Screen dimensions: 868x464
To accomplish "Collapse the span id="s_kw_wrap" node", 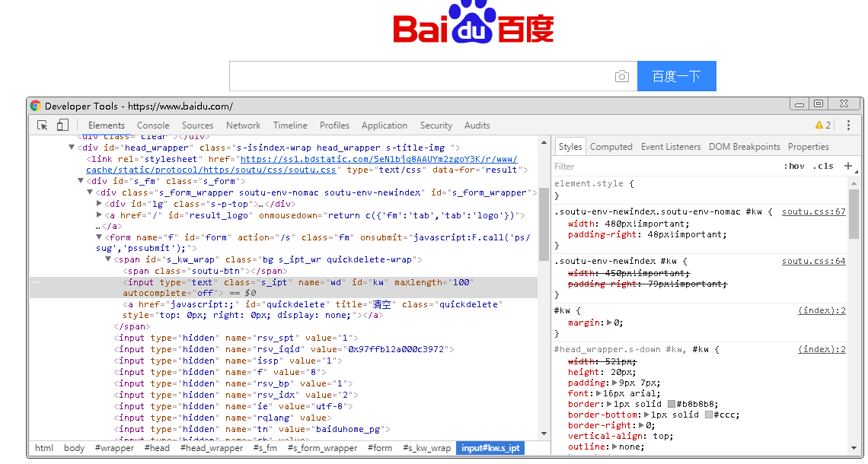I will coord(108,259).
